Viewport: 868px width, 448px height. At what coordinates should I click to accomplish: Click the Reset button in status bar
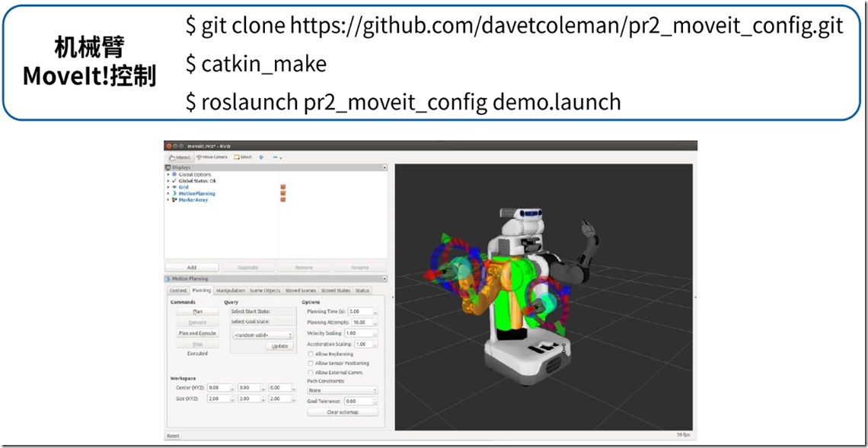(x=174, y=436)
